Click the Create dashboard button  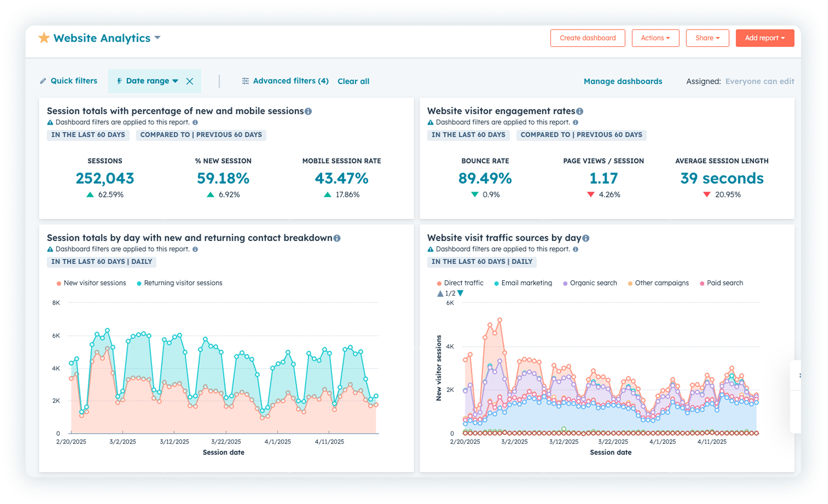click(587, 38)
